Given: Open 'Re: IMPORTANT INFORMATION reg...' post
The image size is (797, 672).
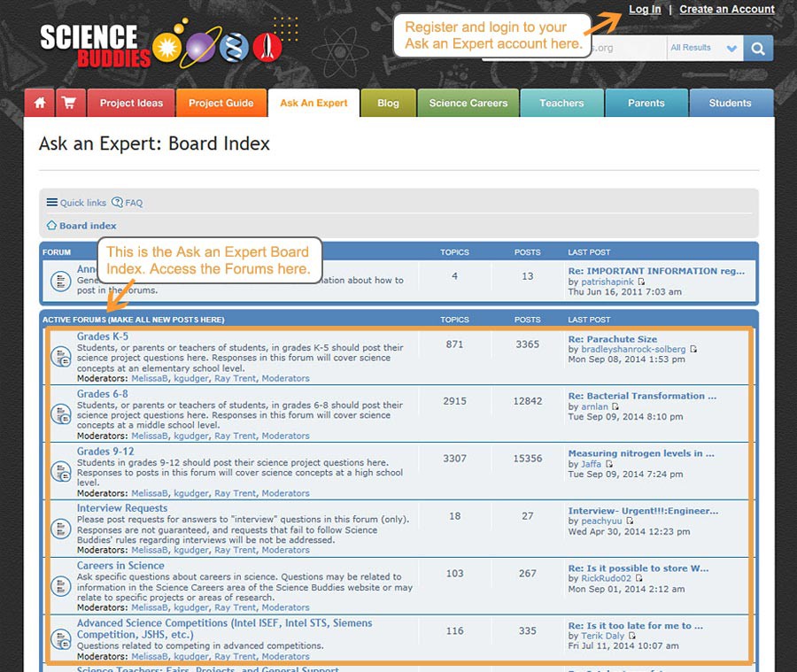Looking at the screenshot, I should pos(656,272).
